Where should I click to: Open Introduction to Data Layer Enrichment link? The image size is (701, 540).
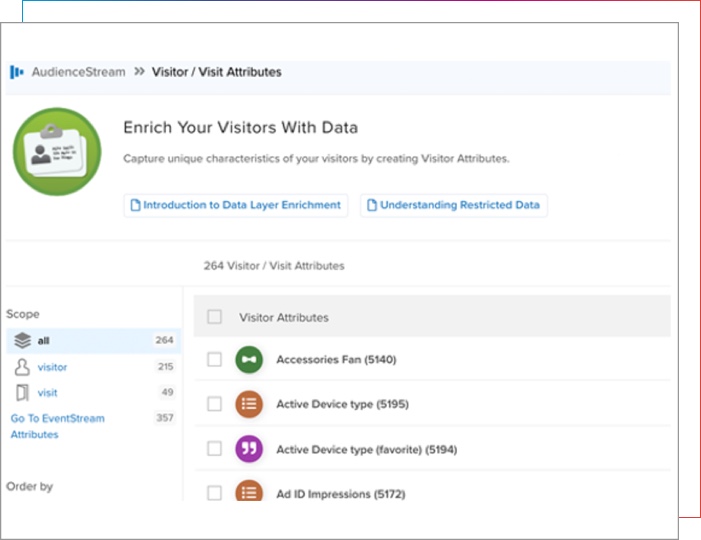pos(236,205)
